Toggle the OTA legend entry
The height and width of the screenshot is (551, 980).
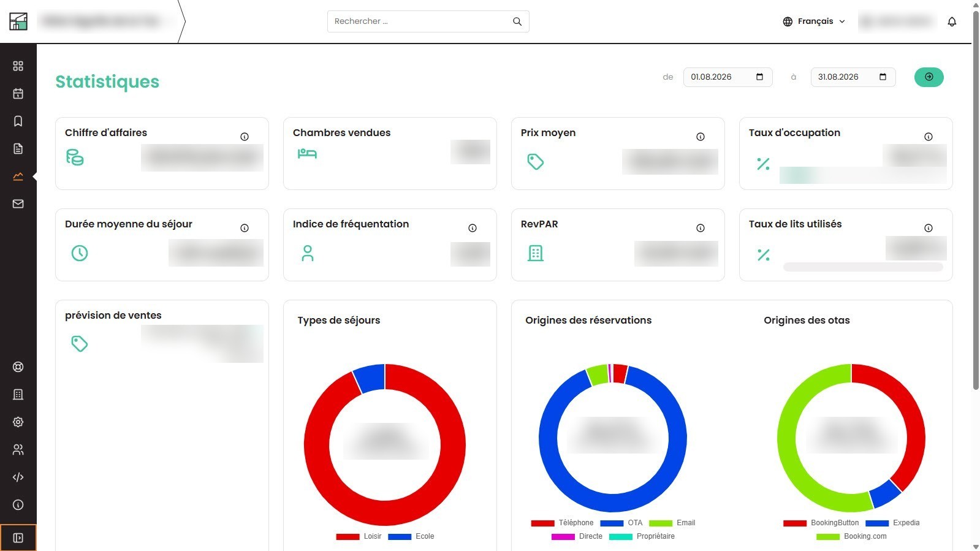tap(621, 523)
